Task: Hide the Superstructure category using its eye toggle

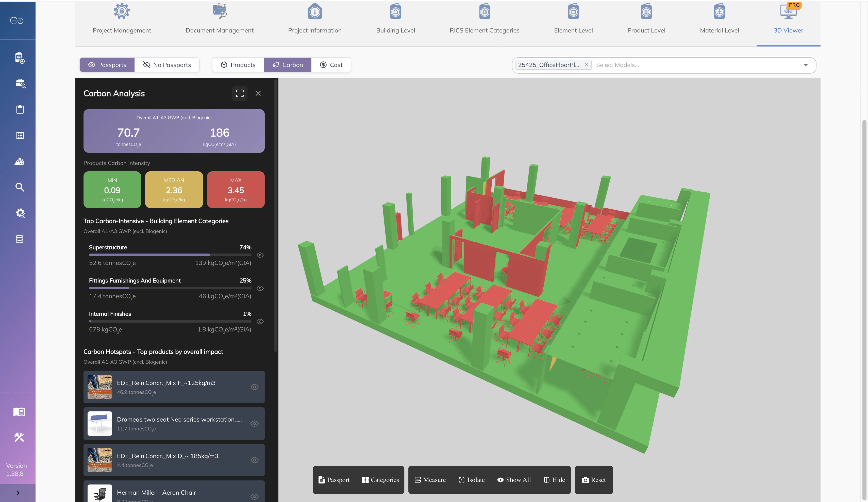Action: (260, 255)
